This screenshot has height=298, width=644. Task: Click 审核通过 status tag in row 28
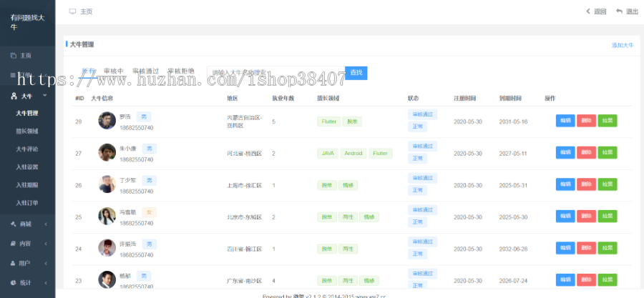point(423,114)
